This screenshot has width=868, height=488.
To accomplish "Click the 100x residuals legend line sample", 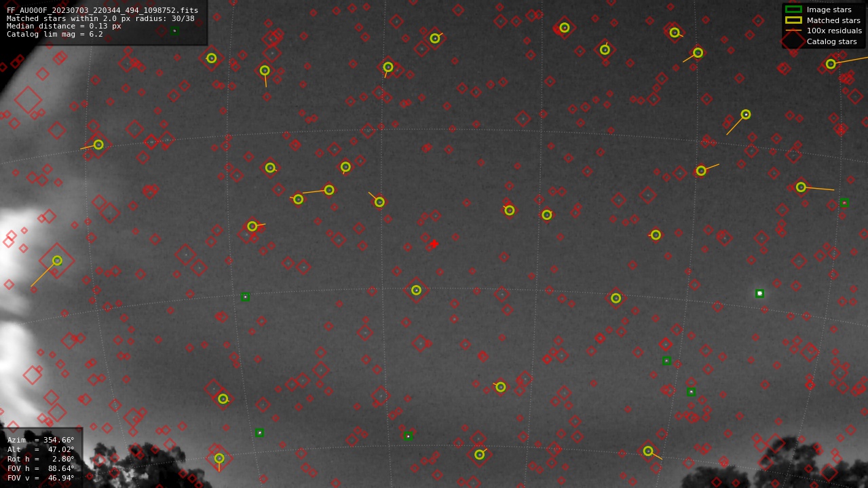I will tap(793, 31).
